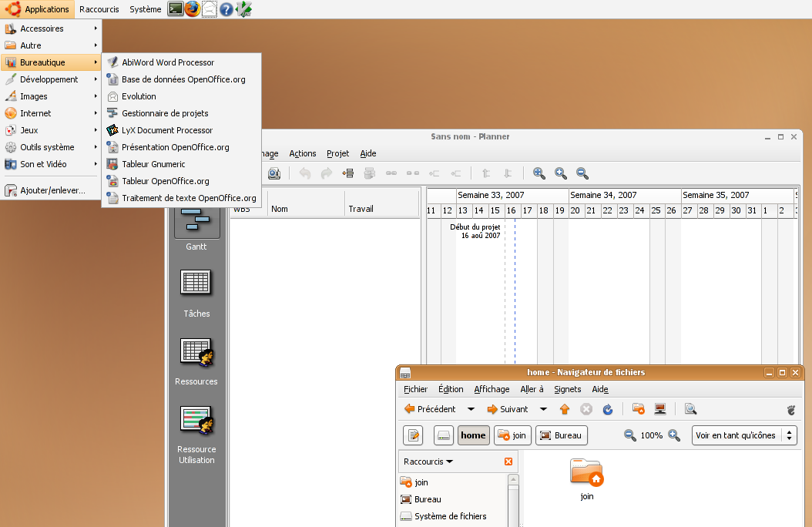Screen dimensions: 812x527
Task: Open the Raccourcis panel menu
Action: click(99, 8)
